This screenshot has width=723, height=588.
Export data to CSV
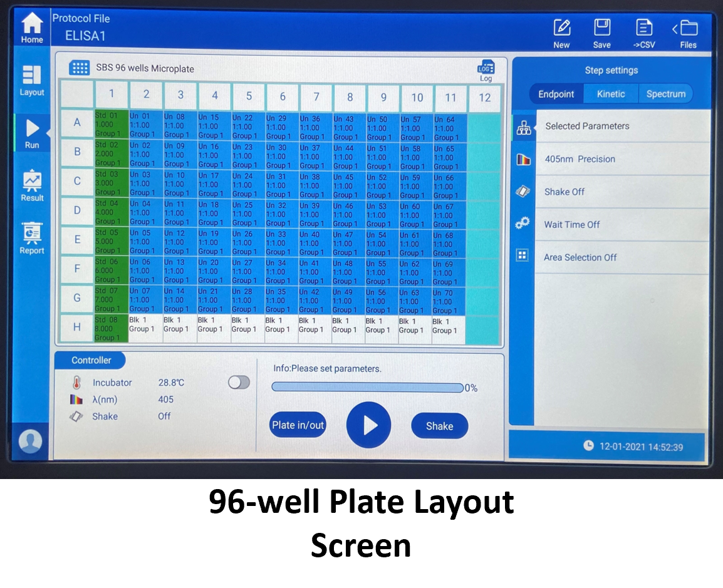click(x=643, y=34)
